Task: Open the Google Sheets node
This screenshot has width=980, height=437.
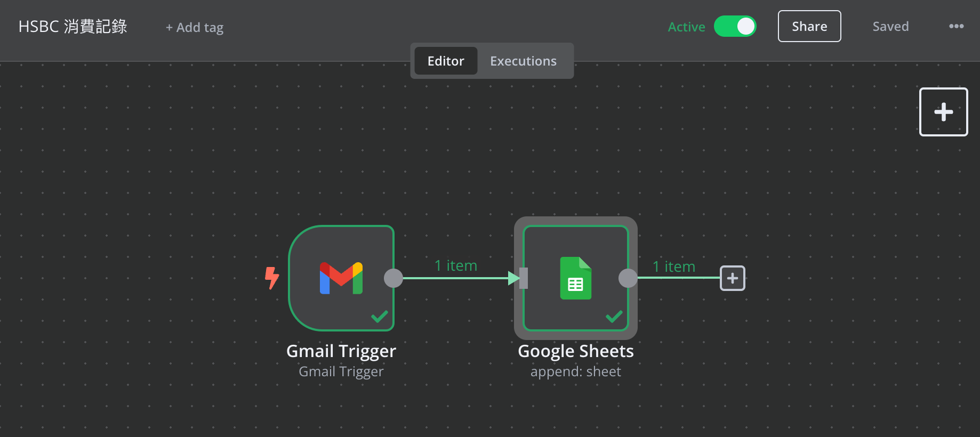Action: (x=576, y=278)
